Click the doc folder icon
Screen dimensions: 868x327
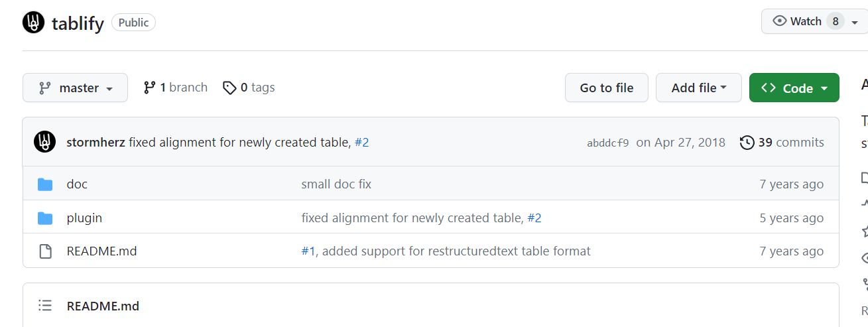coord(45,184)
